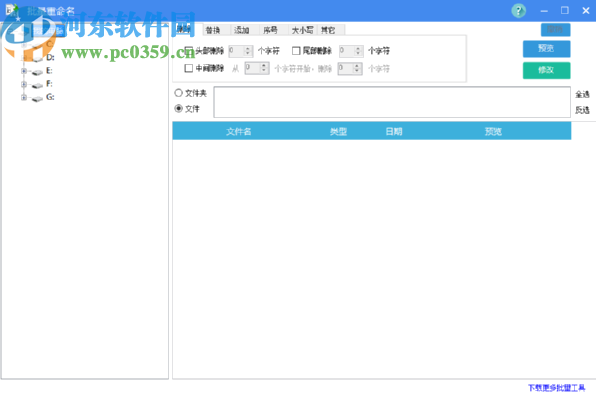
Task: Click the app icon in the title bar
Action: coord(12,10)
